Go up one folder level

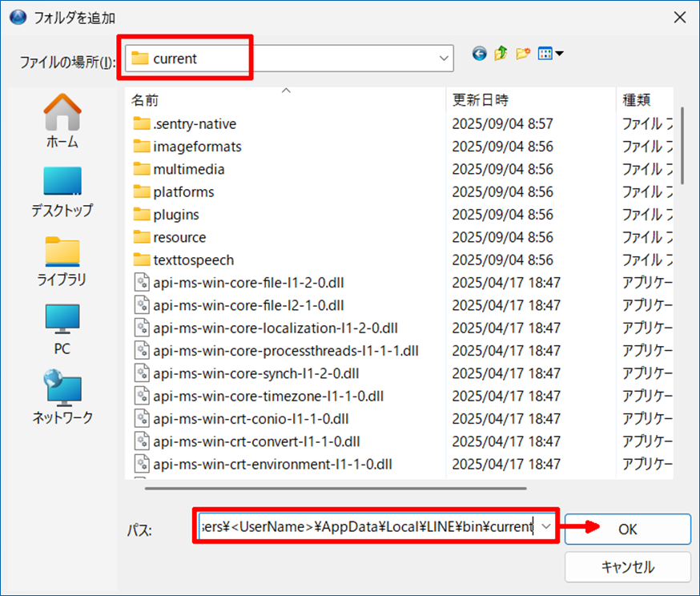click(x=501, y=54)
